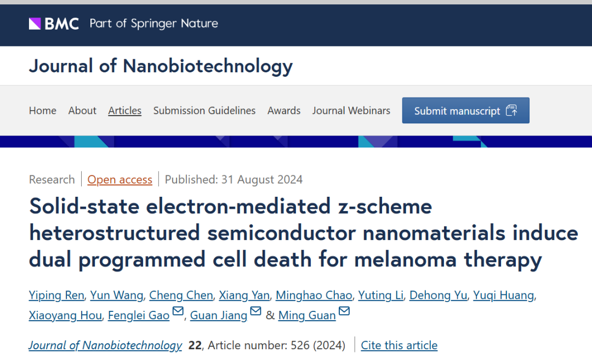The width and height of the screenshot is (592, 364).
Task: View the Awards page
Action: (284, 111)
